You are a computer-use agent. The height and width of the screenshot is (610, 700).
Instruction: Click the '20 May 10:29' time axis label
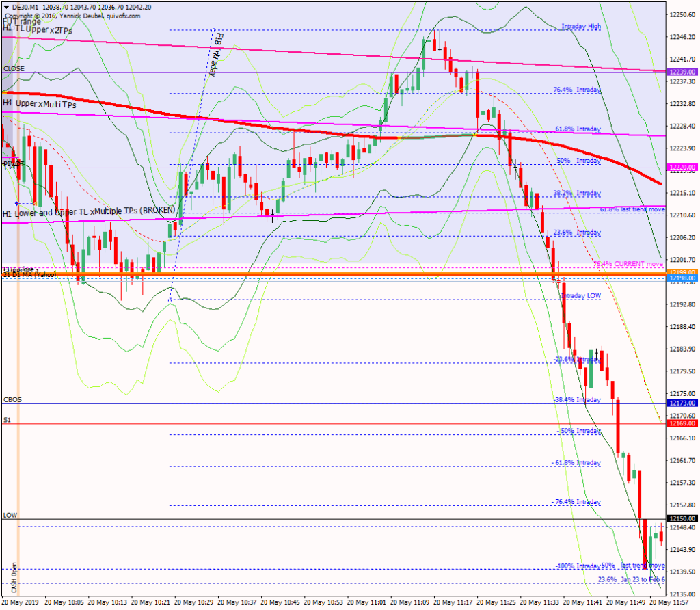click(193, 602)
